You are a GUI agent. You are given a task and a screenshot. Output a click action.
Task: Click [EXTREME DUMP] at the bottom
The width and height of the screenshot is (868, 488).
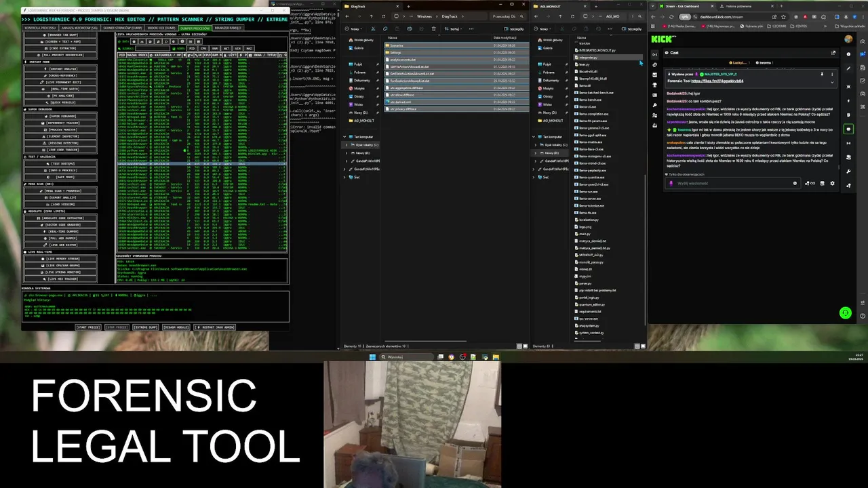point(146,327)
